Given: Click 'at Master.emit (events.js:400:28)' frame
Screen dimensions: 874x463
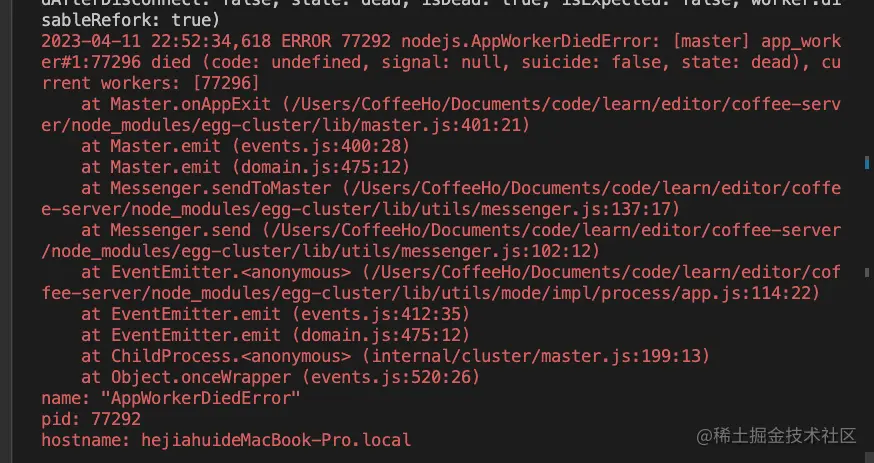Looking at the screenshot, I should pos(245,147).
